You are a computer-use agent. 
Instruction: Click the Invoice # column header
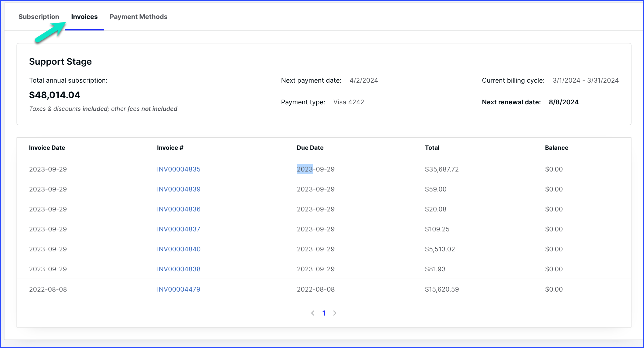(x=170, y=148)
